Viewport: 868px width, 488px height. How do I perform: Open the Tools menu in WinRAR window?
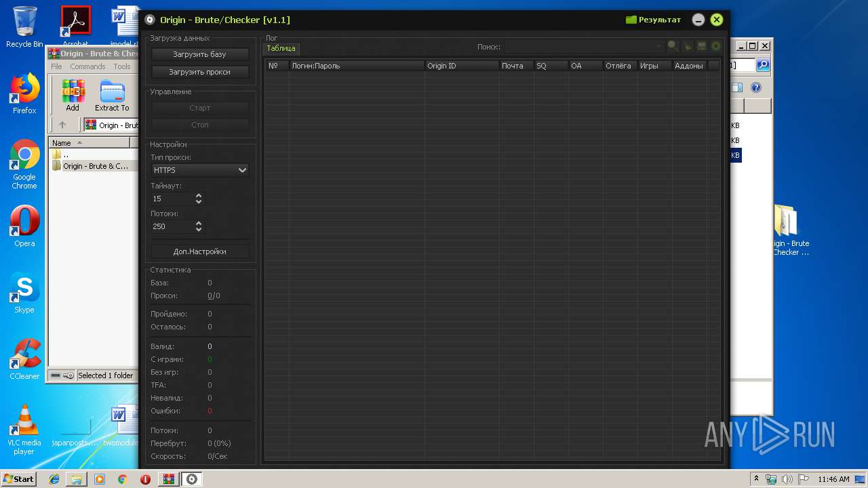122,66
